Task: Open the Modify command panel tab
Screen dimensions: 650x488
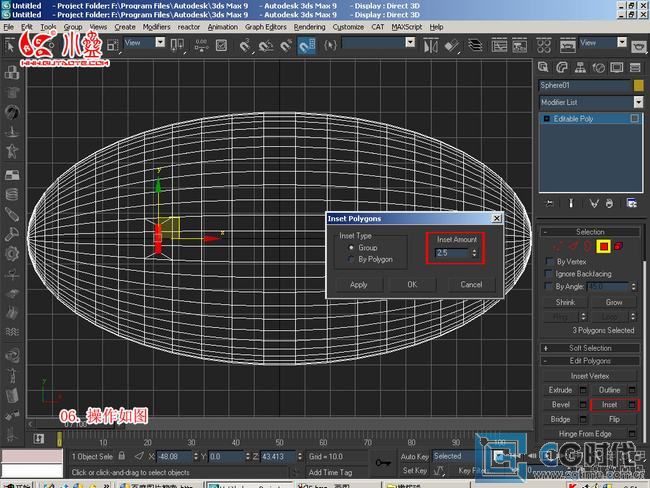Action: point(562,67)
